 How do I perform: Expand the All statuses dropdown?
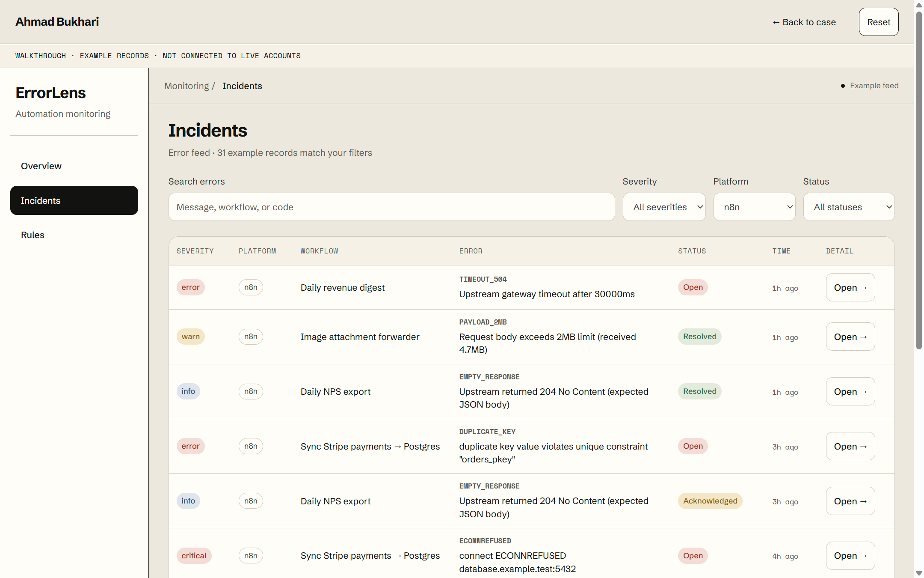click(849, 207)
